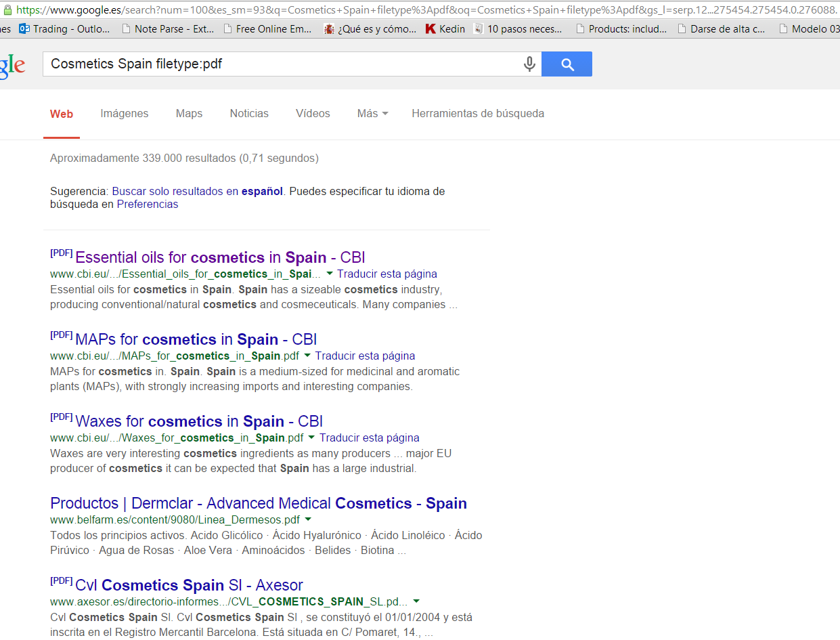The width and height of the screenshot is (840, 640).
Task: Open the Free Online Em... bookmark
Action: click(267, 29)
